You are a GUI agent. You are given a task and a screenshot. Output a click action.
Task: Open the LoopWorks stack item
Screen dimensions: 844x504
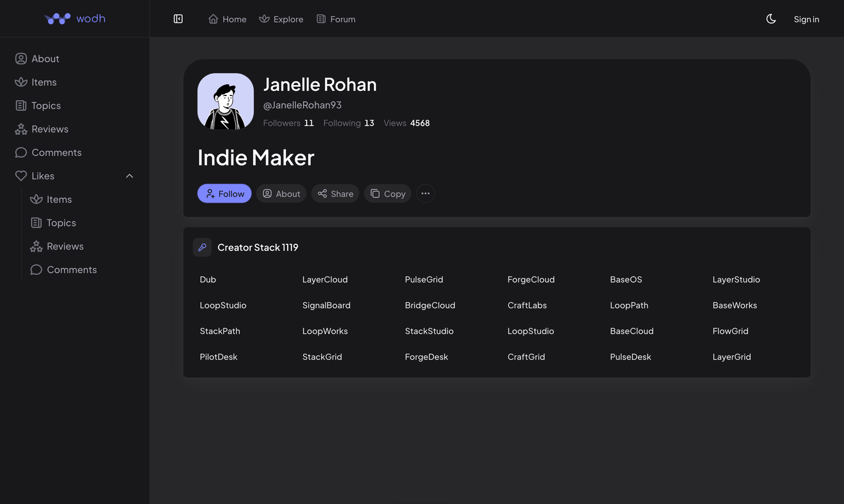click(325, 331)
